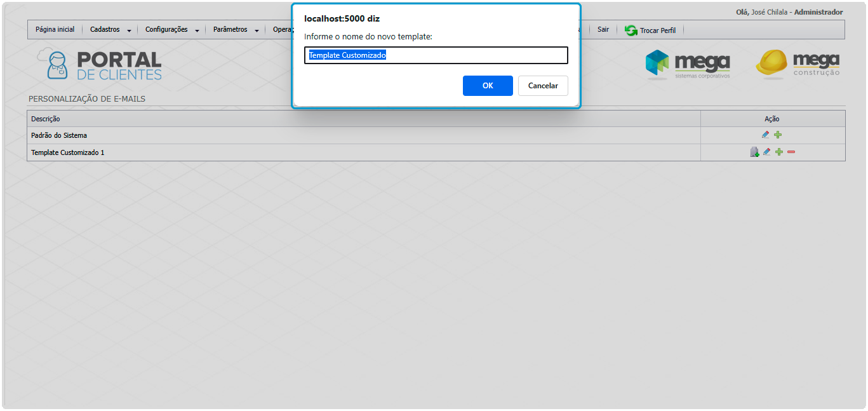This screenshot has width=868, height=411.
Task: Click the Ação column header
Action: pyautogui.click(x=772, y=119)
